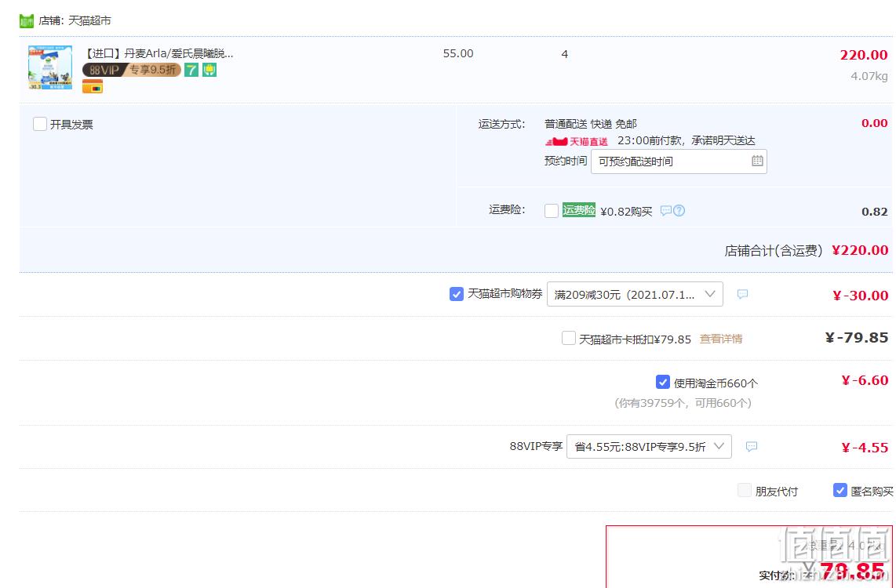
Task: Click the chat bubble beside 运费险 price
Action: [665, 211]
